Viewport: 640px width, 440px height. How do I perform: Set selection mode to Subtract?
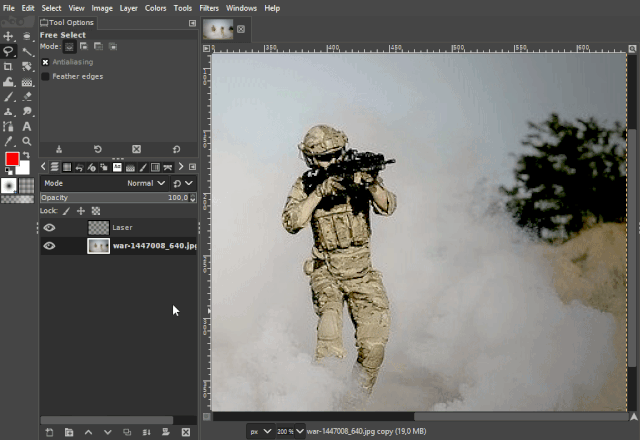(98, 47)
